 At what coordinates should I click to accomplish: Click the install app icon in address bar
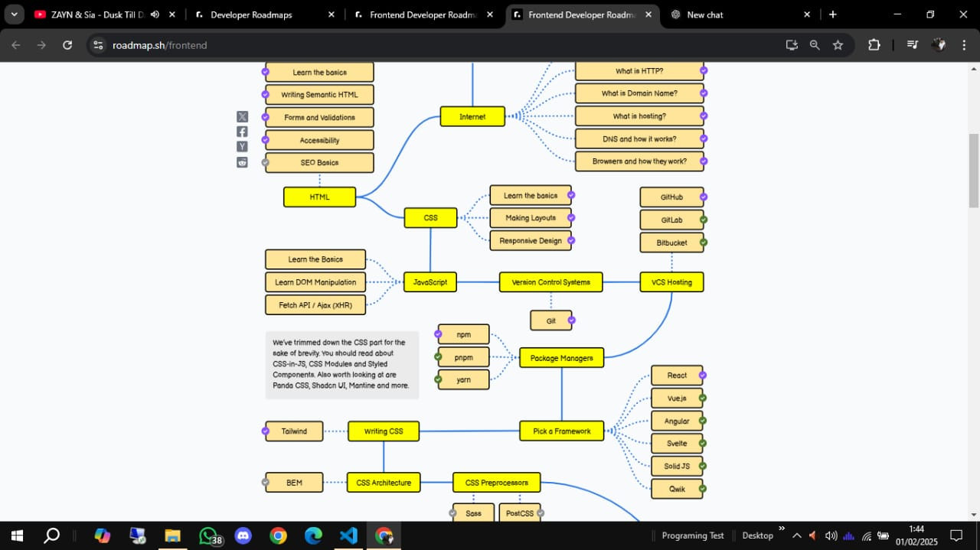click(x=792, y=45)
